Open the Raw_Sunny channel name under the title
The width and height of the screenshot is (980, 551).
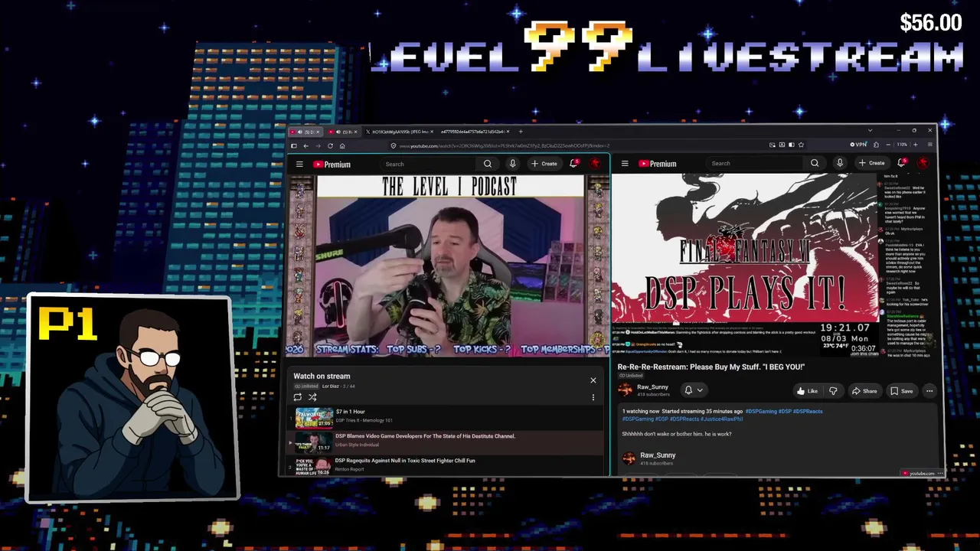[652, 387]
